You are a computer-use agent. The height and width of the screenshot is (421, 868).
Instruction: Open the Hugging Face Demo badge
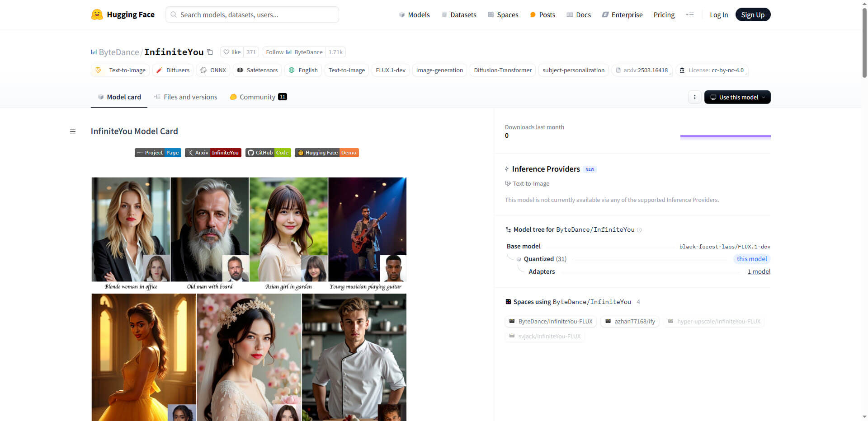click(327, 153)
